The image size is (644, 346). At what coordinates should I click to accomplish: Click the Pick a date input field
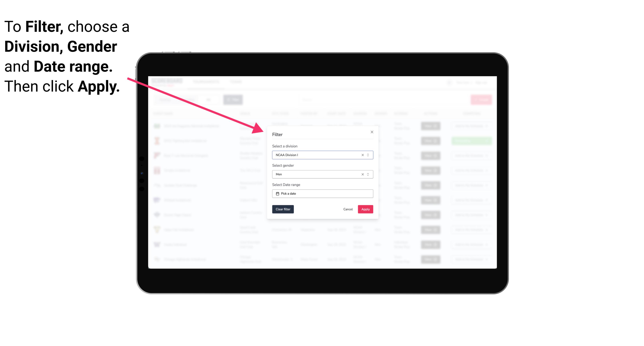pyautogui.click(x=322, y=194)
